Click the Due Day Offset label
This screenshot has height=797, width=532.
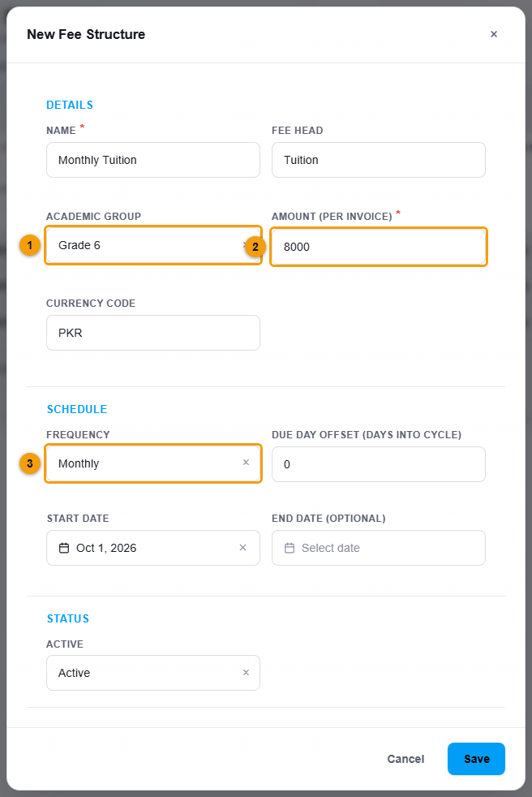[367, 434]
